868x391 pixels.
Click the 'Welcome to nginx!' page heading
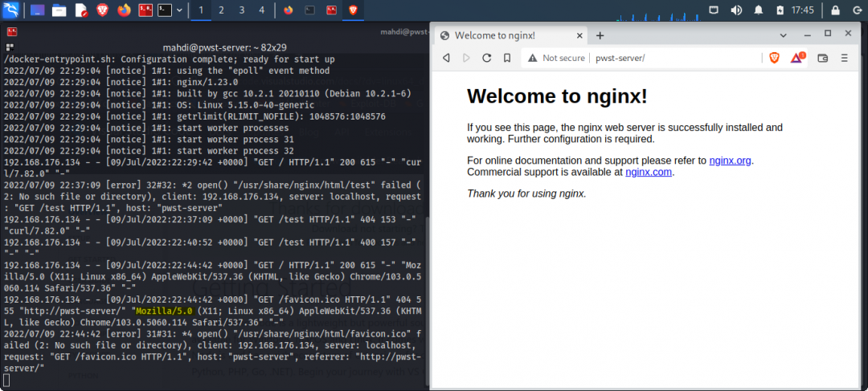[x=557, y=96]
